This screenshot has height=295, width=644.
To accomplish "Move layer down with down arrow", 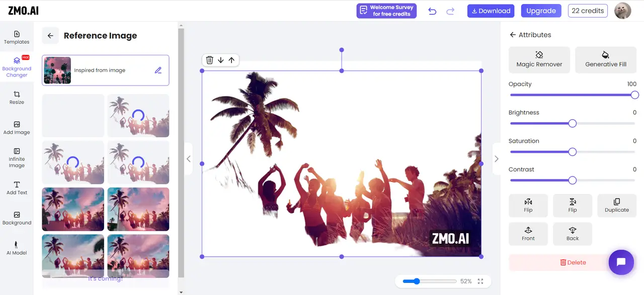I will point(220,60).
